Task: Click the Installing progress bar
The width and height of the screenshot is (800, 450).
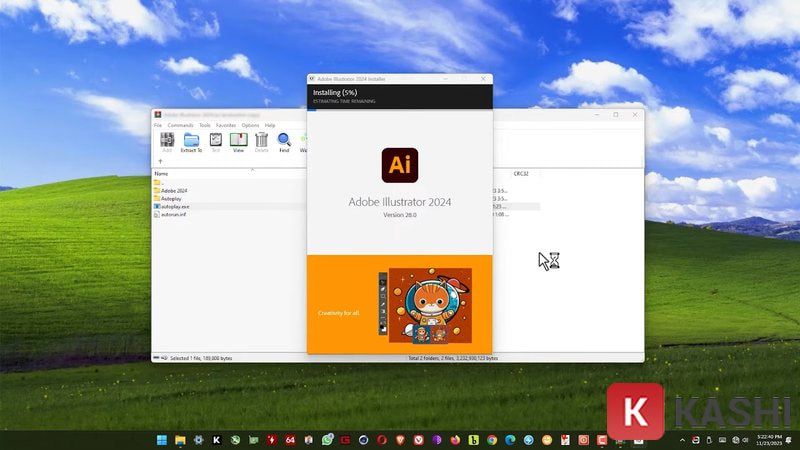Action: (x=400, y=108)
